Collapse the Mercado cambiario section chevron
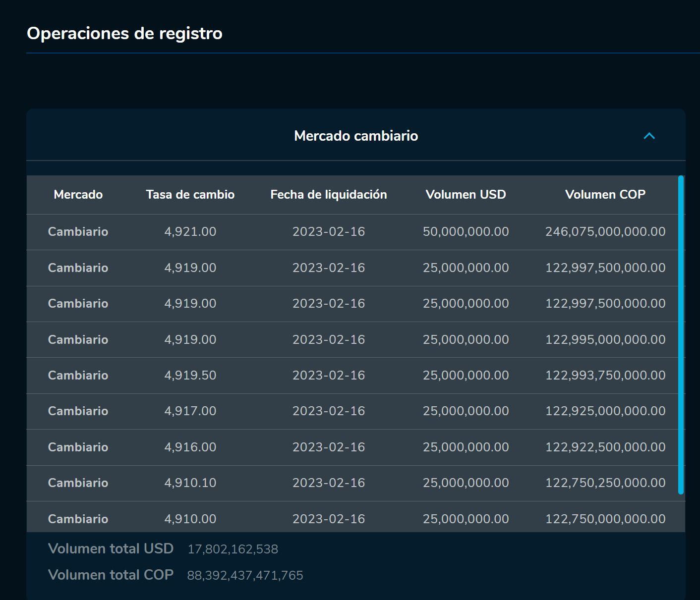This screenshot has width=700, height=600. 649,136
